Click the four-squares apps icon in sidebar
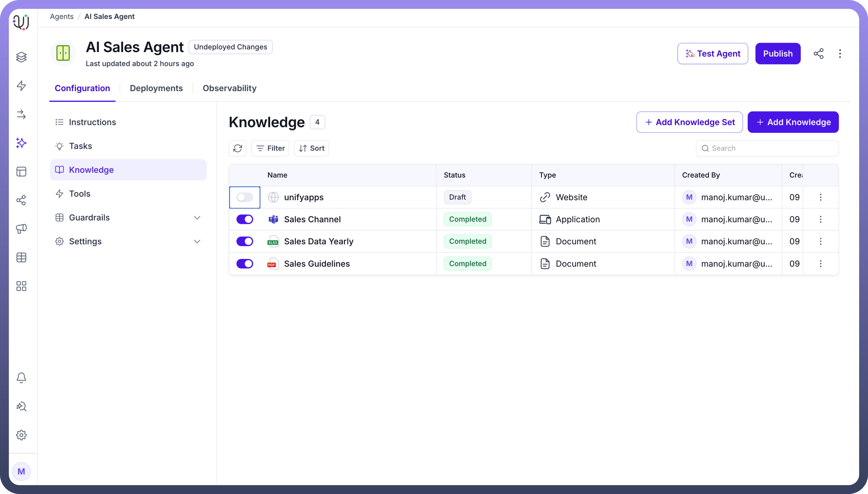 21,286
